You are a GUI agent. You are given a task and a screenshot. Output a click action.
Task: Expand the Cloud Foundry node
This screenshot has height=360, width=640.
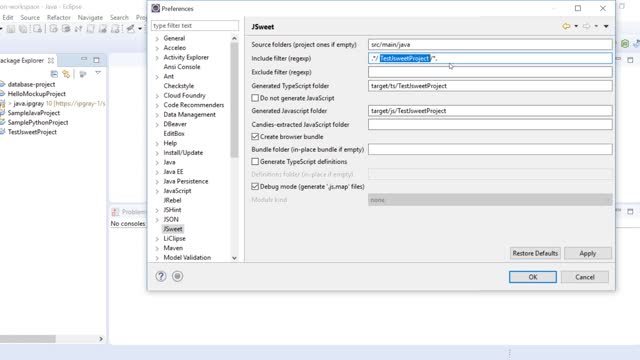pos(157,96)
